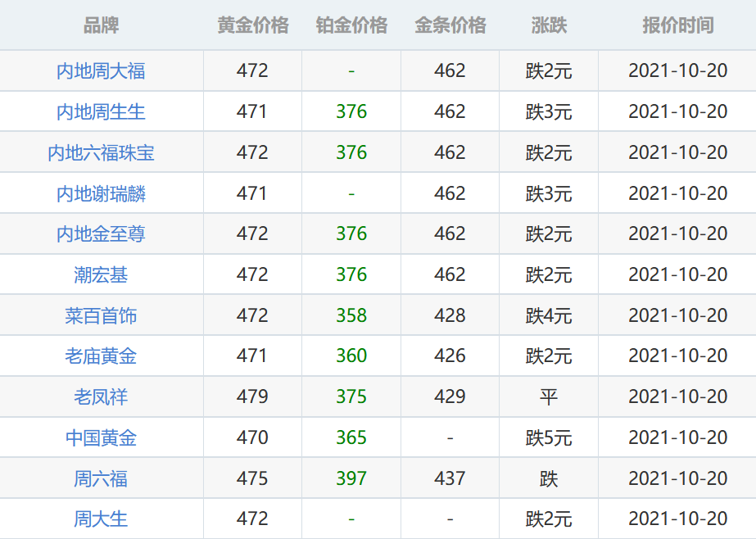Open the 中国黄金 brand page

tap(102, 437)
